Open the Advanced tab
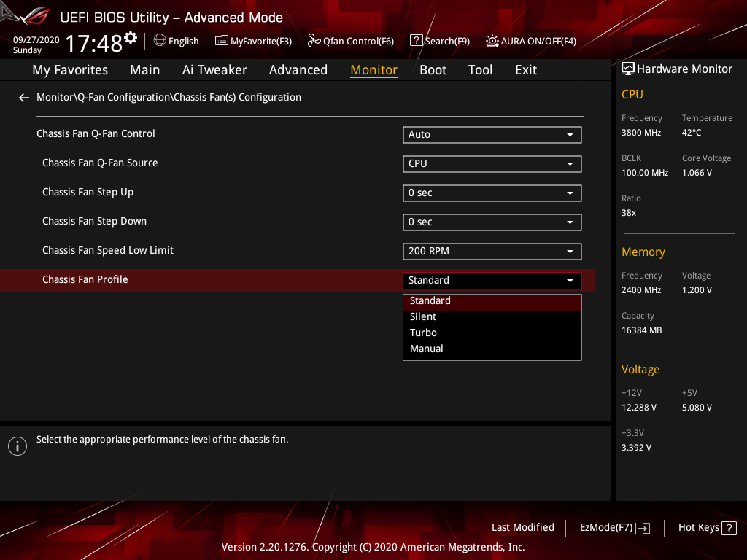The image size is (747, 560). coord(298,70)
